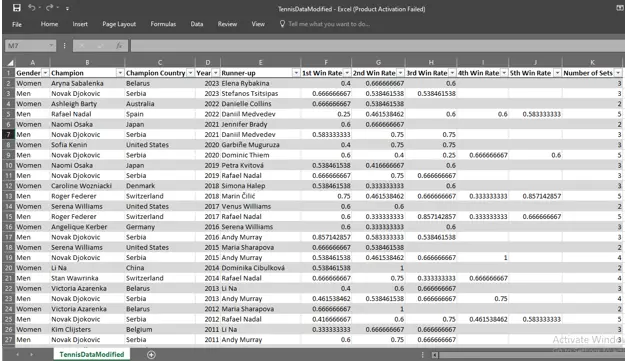Click the new sheet plus icon
Image resolution: width=625 pixels, height=361 pixels.
[x=151, y=355]
